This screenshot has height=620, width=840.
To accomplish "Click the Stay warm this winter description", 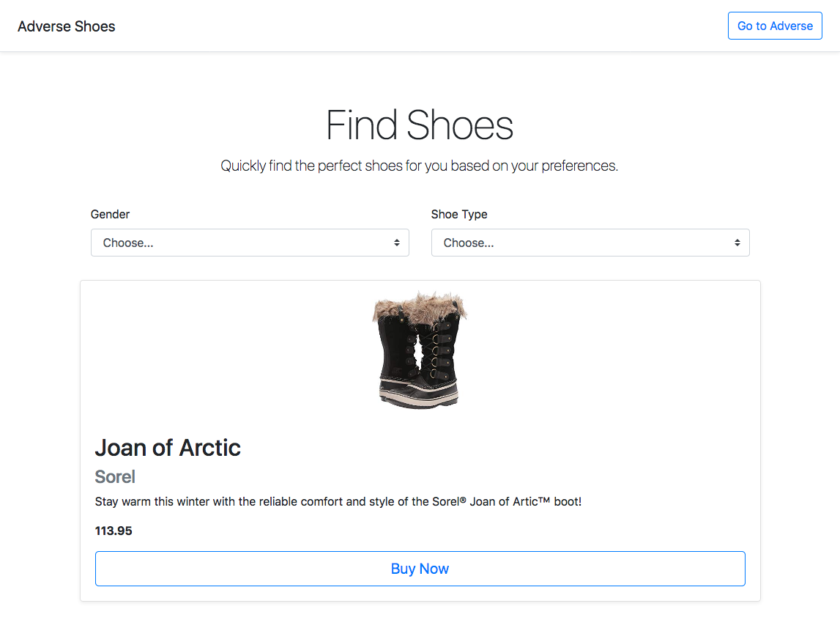I will tap(338, 502).
